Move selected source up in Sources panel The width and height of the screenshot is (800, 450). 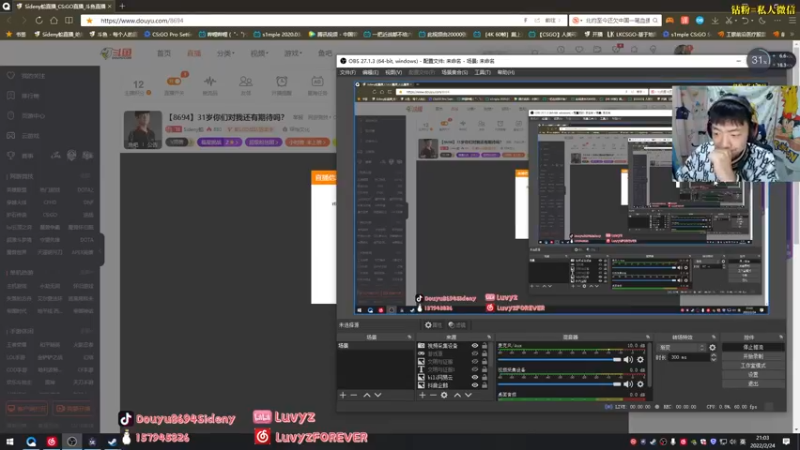click(458, 395)
